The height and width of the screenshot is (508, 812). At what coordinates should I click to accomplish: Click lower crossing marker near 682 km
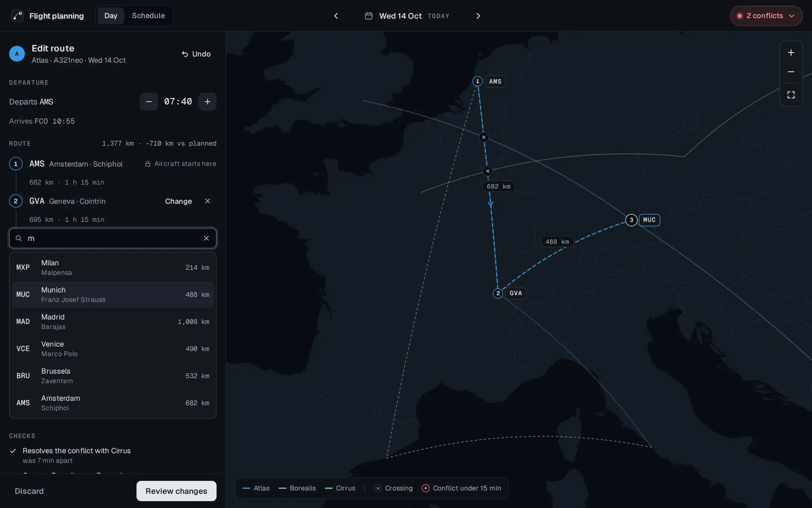tap(488, 171)
